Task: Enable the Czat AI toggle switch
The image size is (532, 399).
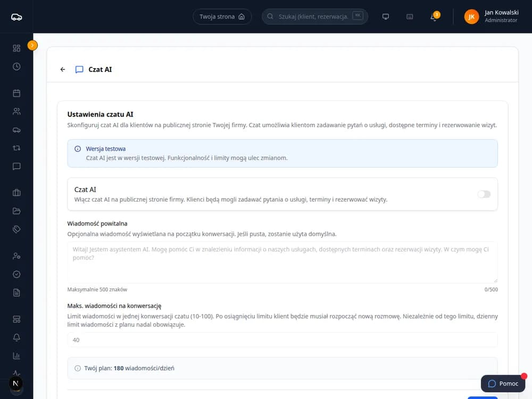Action: [484, 194]
